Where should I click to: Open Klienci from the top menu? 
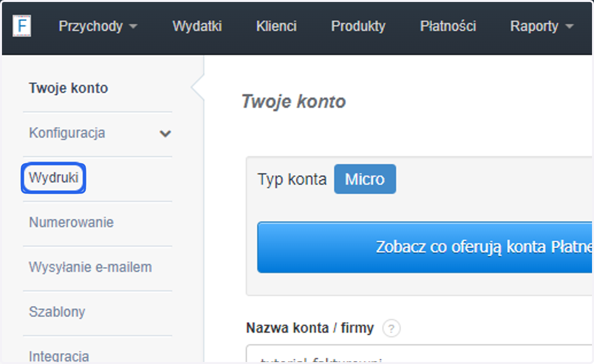click(x=277, y=26)
